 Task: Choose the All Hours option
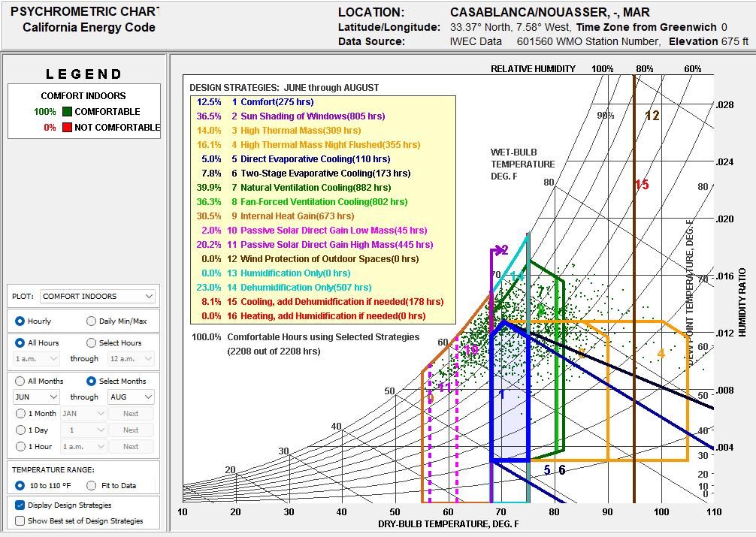(x=20, y=342)
